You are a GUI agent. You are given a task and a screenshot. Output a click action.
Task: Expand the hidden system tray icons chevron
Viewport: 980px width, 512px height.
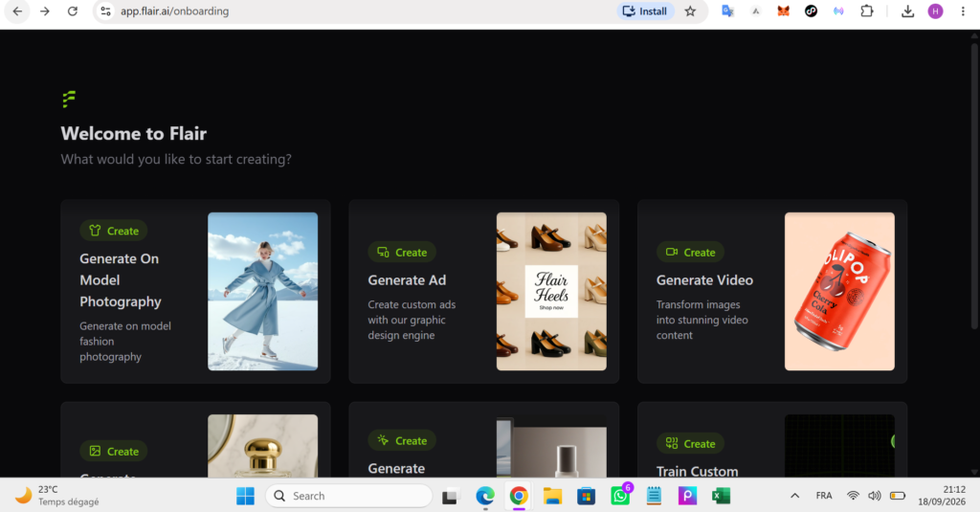794,496
